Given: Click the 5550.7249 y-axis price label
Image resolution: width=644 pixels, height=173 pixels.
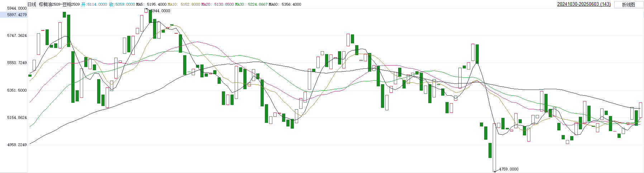Looking at the screenshot, I should coord(17,63).
